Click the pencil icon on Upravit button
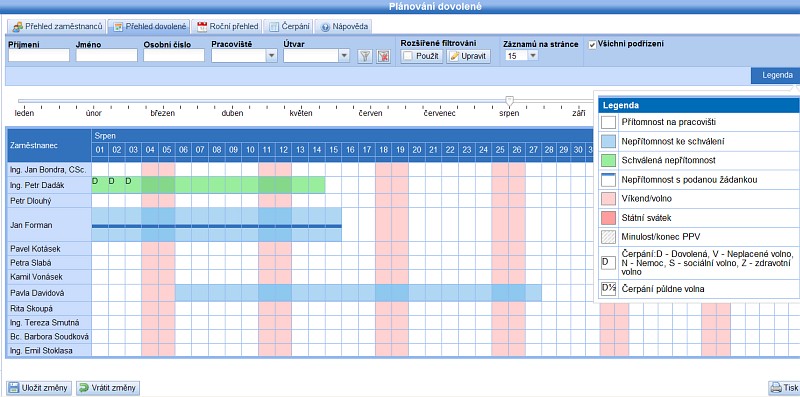The height and width of the screenshot is (397, 800). 454,56
